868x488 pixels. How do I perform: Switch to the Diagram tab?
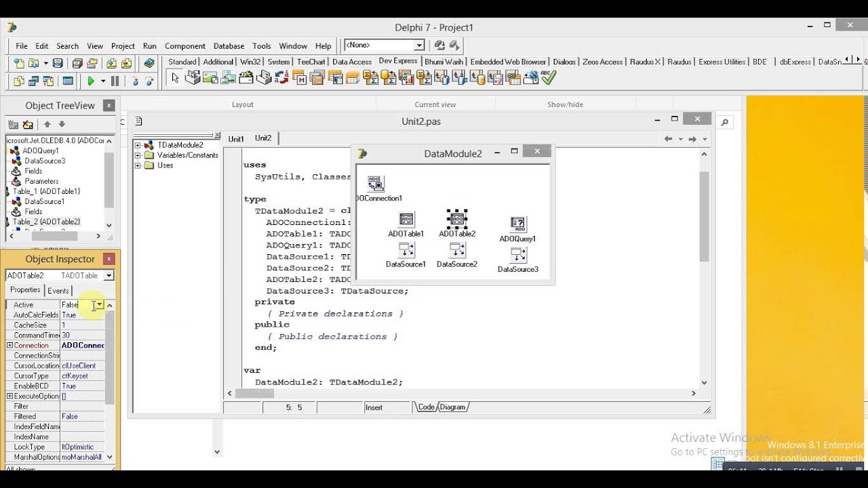pos(452,407)
